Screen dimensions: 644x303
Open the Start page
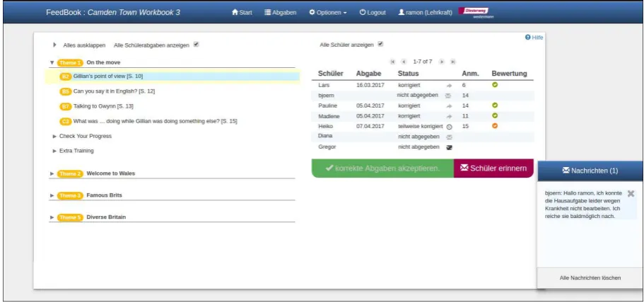[242, 12]
